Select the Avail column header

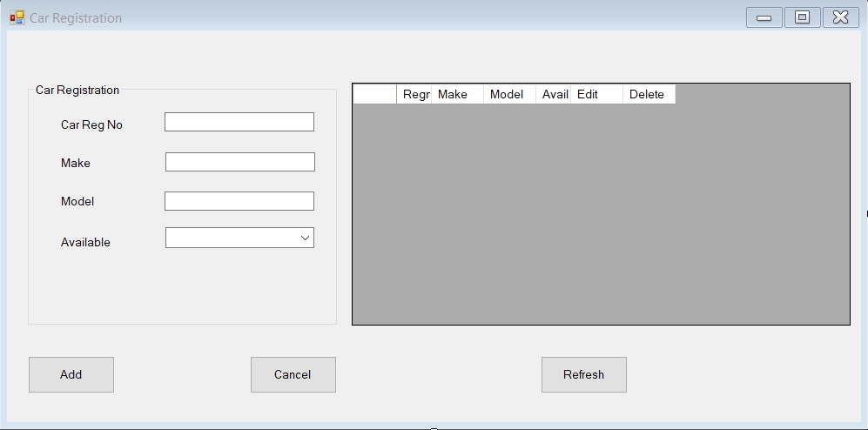click(553, 94)
